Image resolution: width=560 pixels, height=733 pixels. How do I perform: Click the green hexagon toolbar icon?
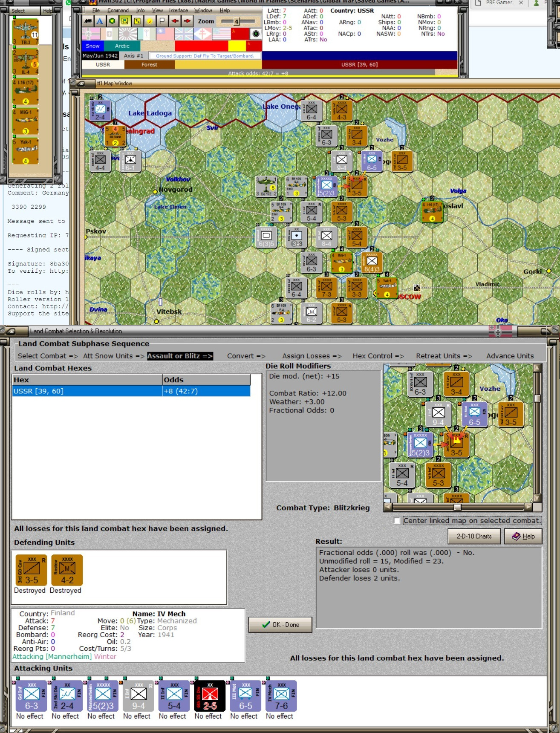(113, 21)
